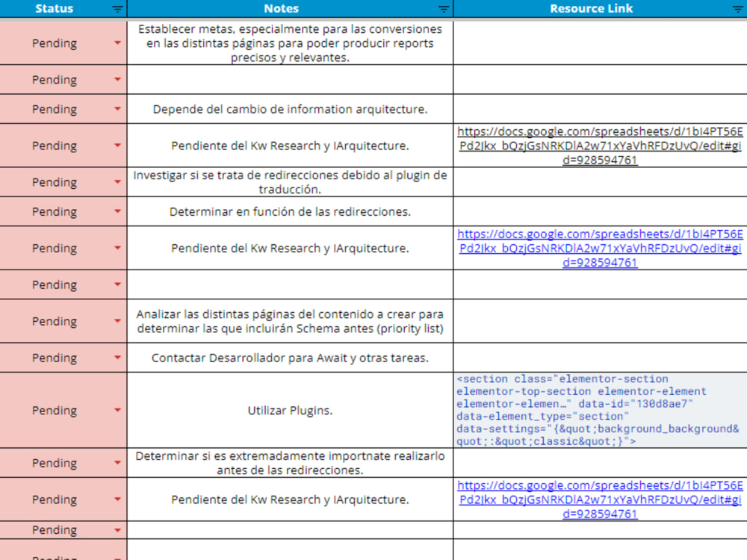Open Status dropdown arrow for 'Establecer metas' row

(x=117, y=43)
